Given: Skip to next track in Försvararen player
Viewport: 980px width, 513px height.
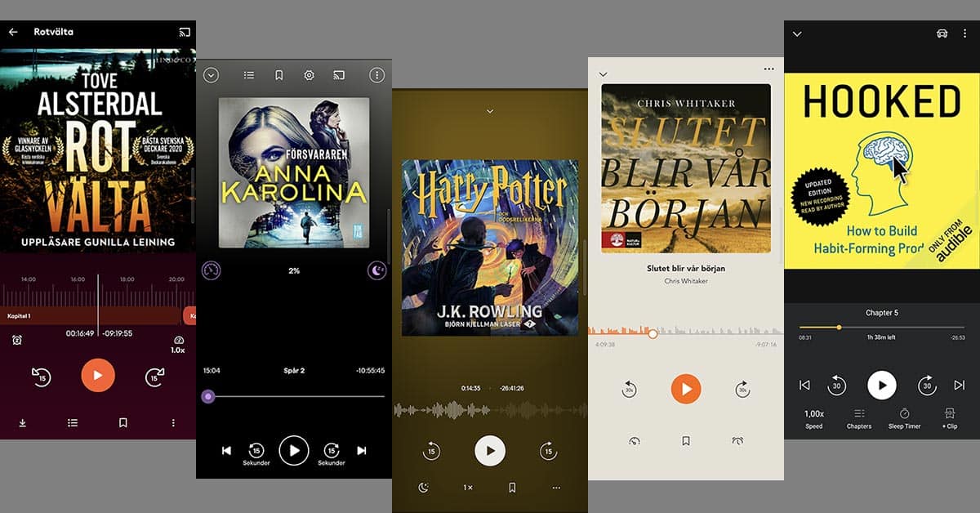Looking at the screenshot, I should click(x=361, y=450).
